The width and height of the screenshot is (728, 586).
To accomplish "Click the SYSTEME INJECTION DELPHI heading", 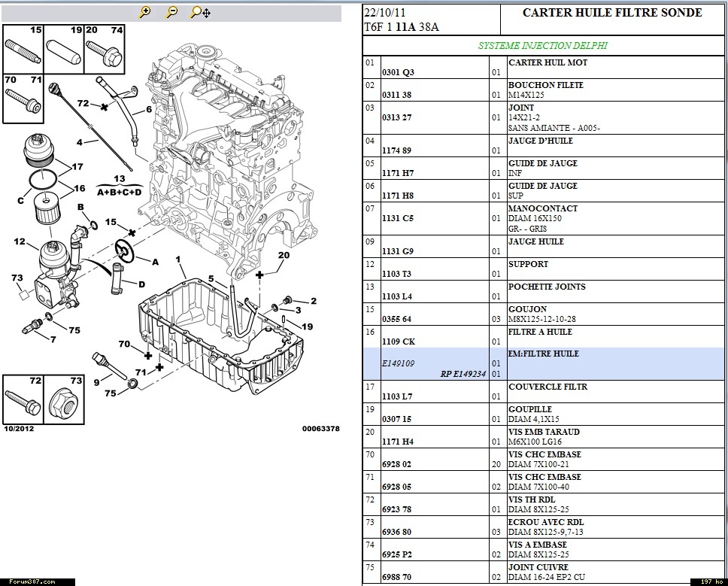I will (543, 45).
